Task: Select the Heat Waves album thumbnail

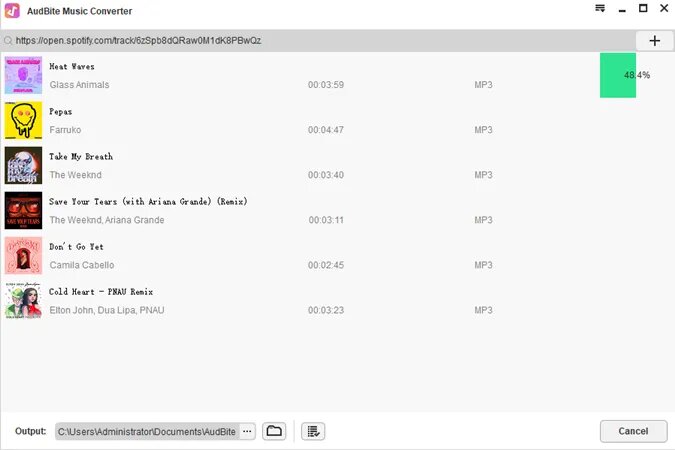Action: pyautogui.click(x=23, y=75)
